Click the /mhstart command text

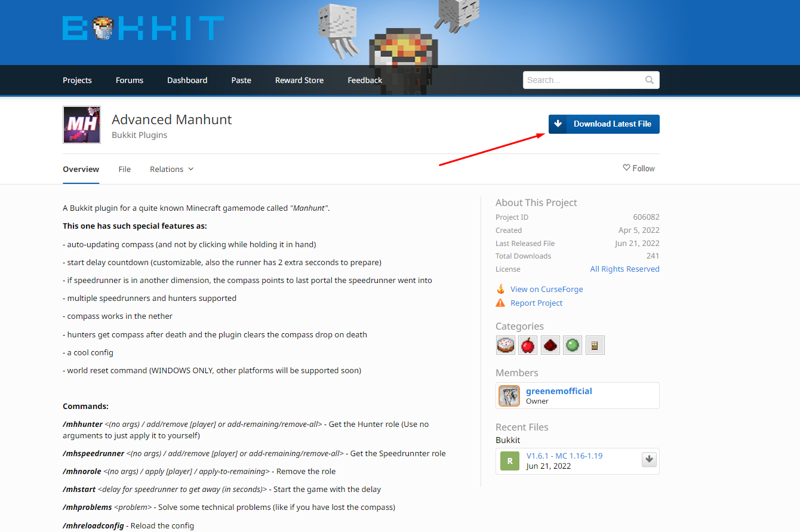click(x=79, y=489)
